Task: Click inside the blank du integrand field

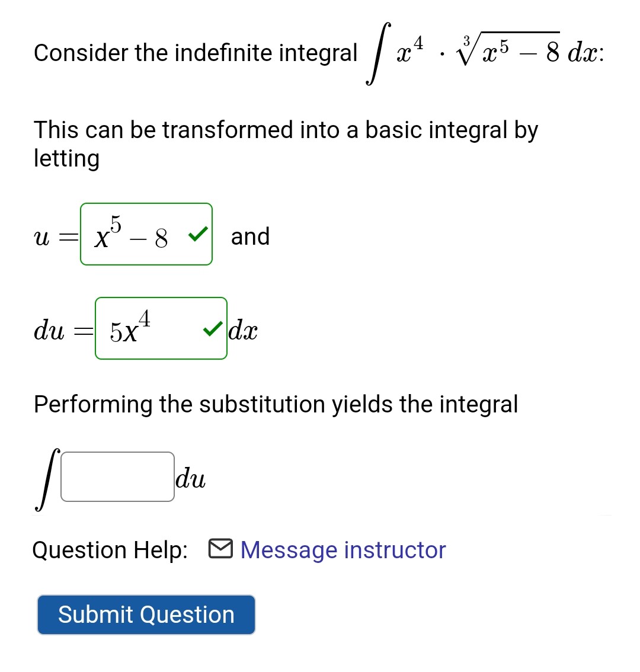Action: [x=117, y=476]
